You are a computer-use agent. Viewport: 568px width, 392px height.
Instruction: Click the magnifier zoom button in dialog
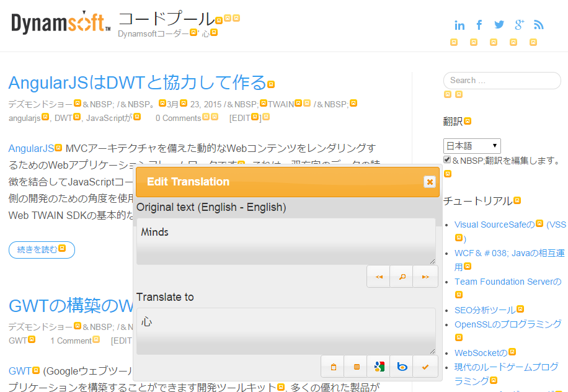tap(402, 277)
